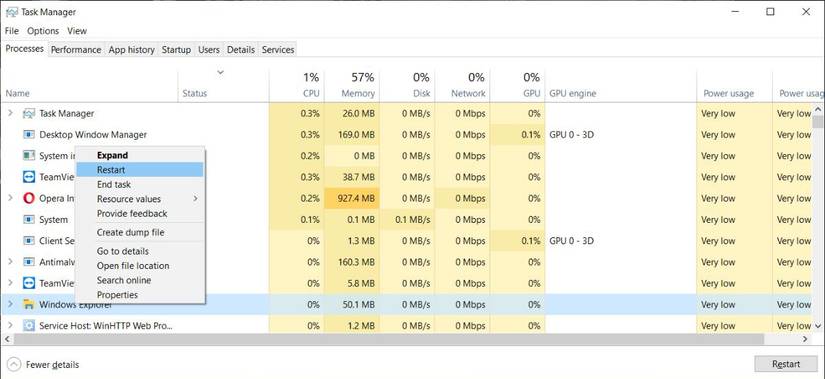Open the View menu

click(77, 31)
